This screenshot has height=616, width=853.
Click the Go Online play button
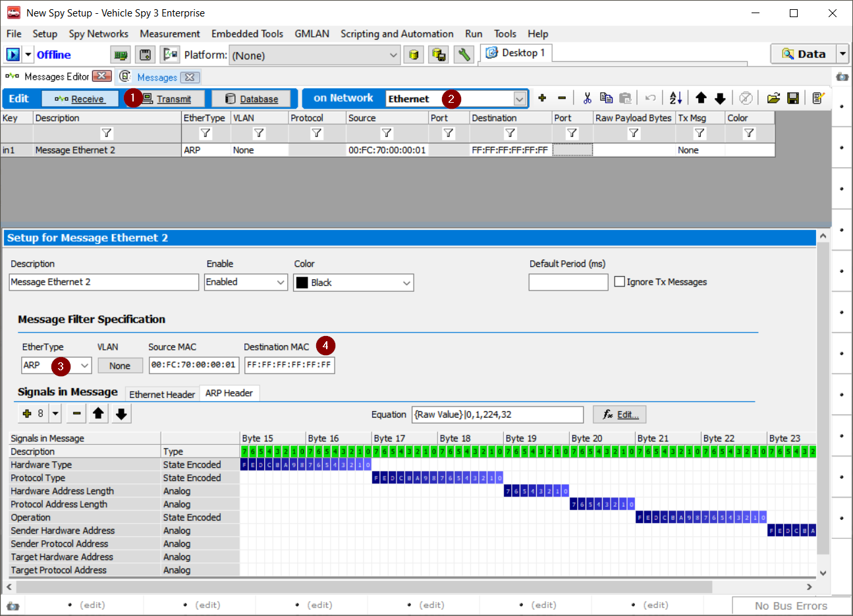[x=13, y=55]
